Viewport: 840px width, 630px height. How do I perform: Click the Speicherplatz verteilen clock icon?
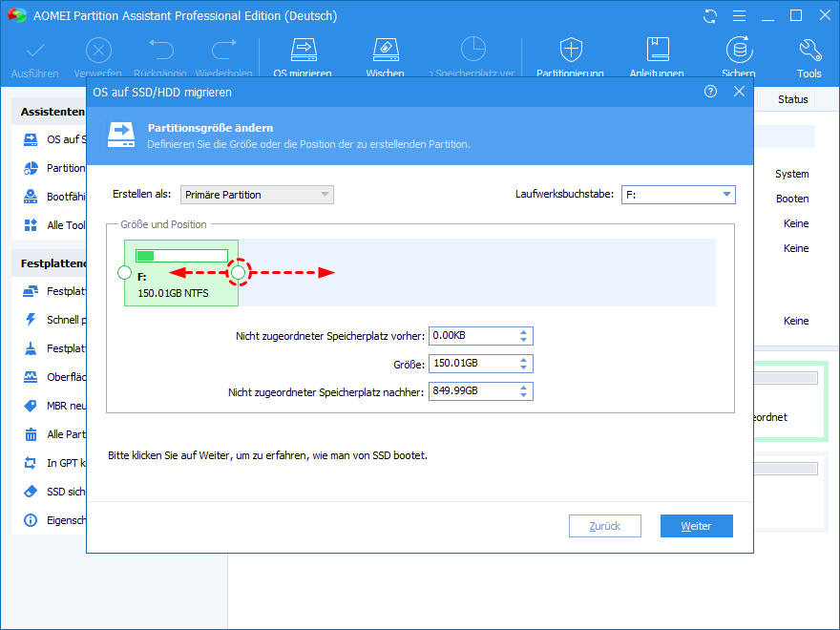pos(473,50)
